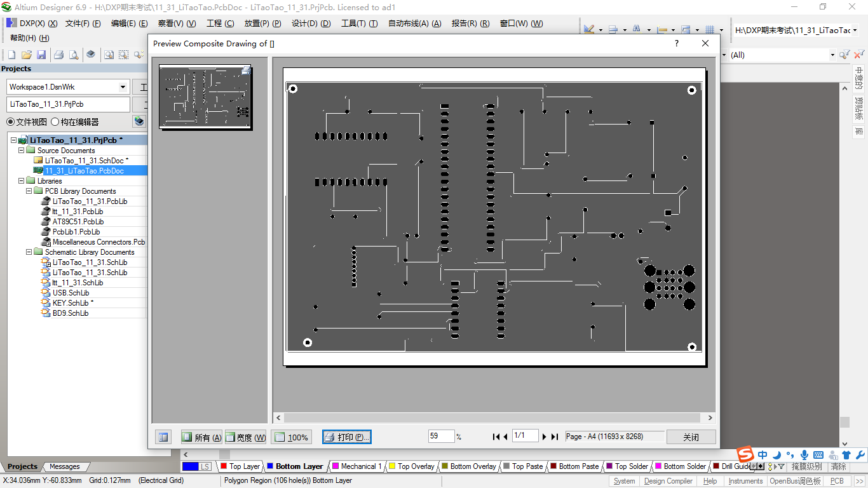
Task: Go to previous page in preview
Action: tap(506, 437)
